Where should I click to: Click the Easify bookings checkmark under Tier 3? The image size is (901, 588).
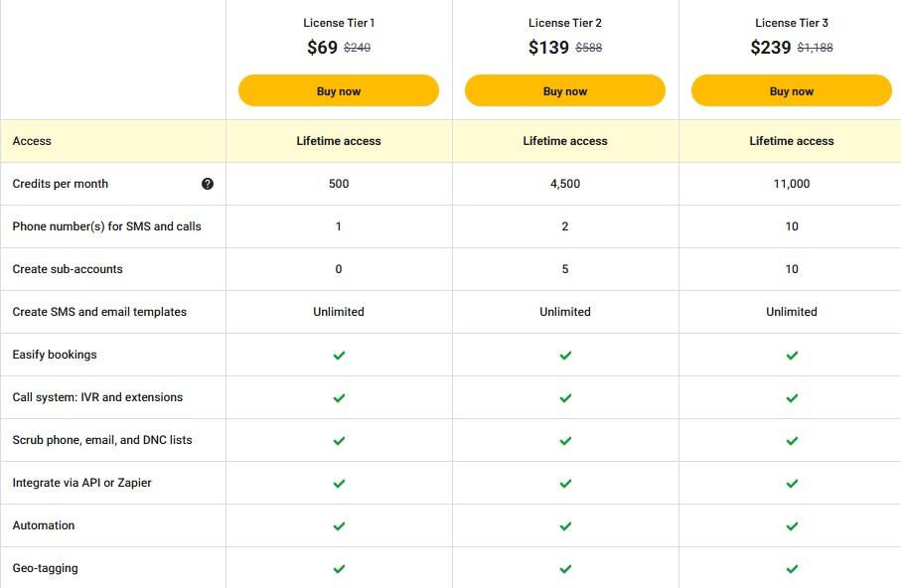792,355
